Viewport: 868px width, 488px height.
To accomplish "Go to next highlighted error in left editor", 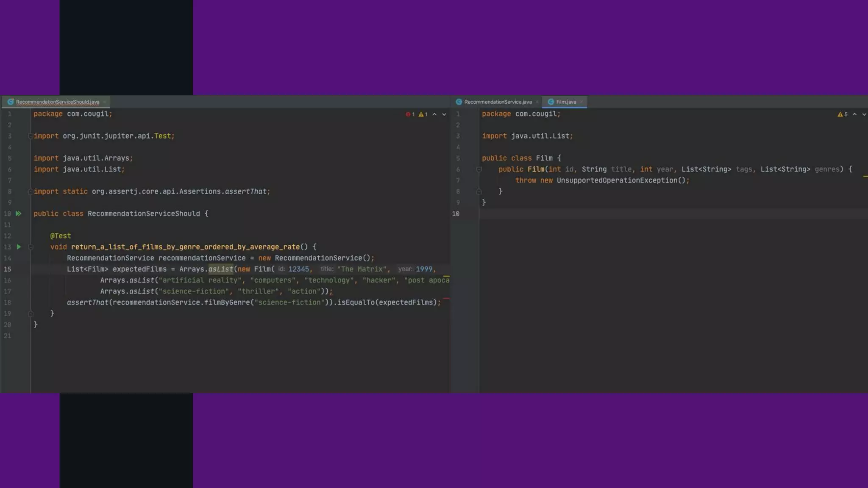I will tap(444, 114).
